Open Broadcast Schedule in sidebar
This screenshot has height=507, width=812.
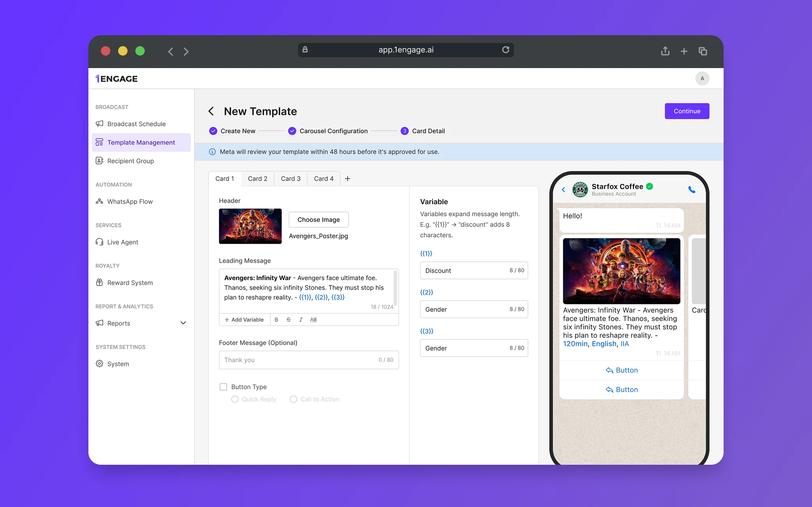141,124
